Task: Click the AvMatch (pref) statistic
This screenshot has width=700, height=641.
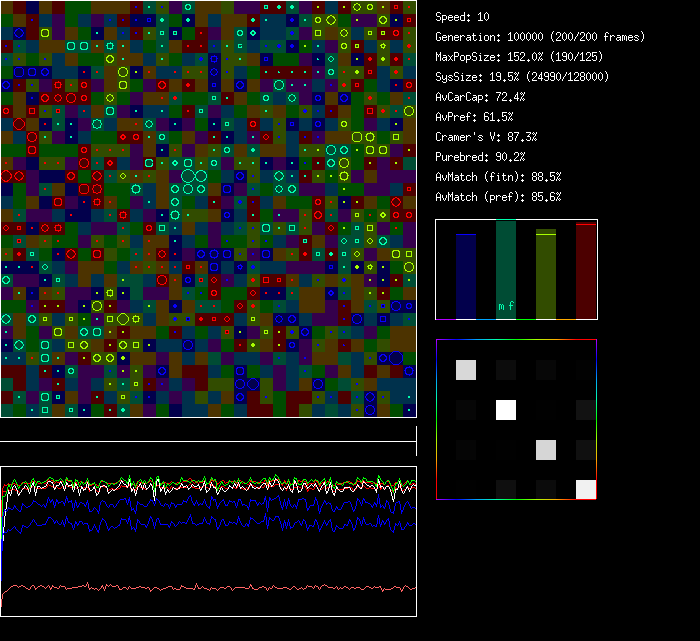Action: tap(498, 197)
